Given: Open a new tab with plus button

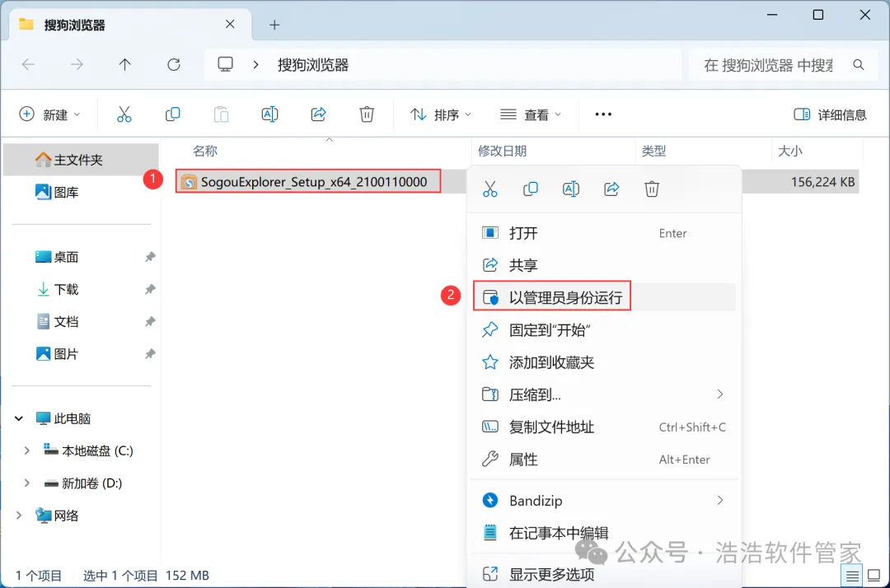Looking at the screenshot, I should tap(274, 25).
